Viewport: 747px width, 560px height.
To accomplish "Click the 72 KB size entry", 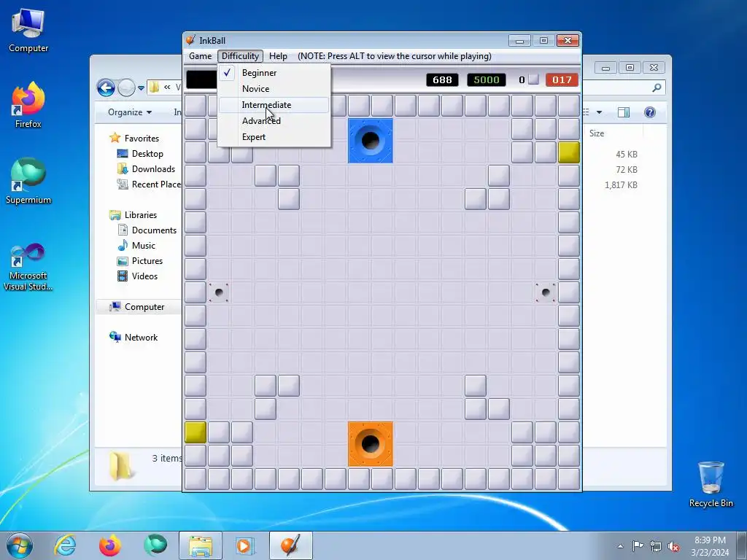I will click(x=627, y=169).
